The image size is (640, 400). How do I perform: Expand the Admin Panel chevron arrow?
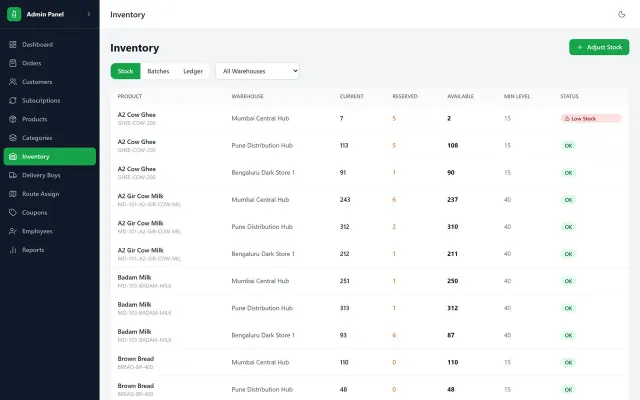point(89,14)
